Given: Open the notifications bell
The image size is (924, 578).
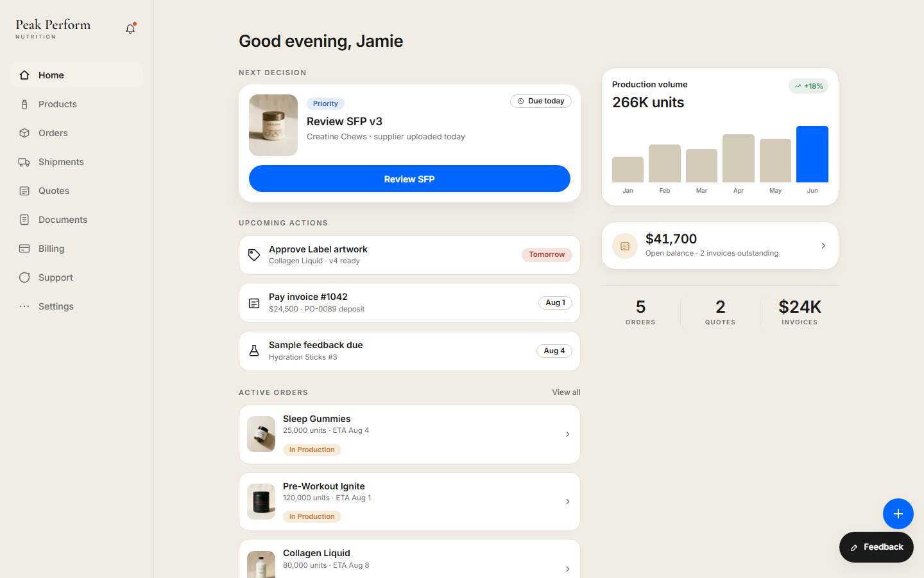Looking at the screenshot, I should tap(130, 29).
